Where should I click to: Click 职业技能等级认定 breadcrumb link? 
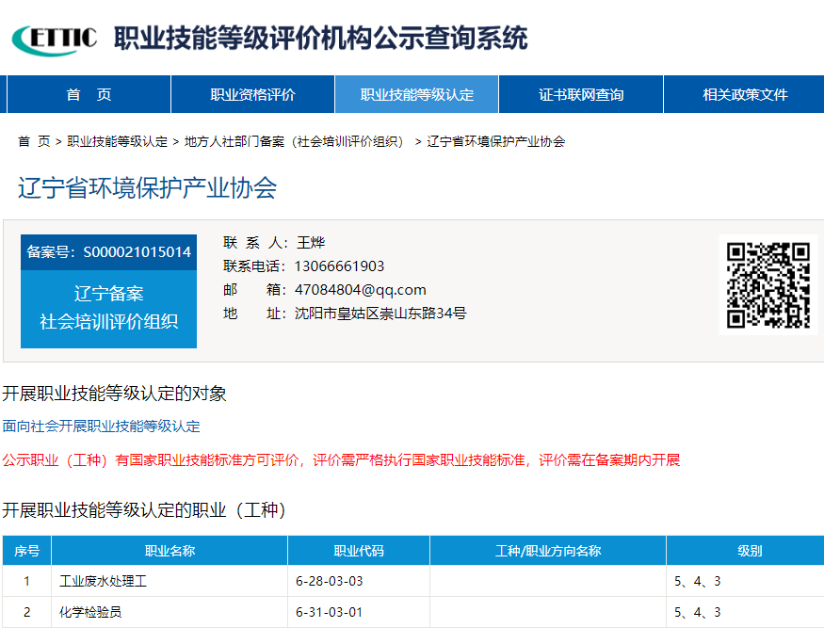(x=117, y=141)
